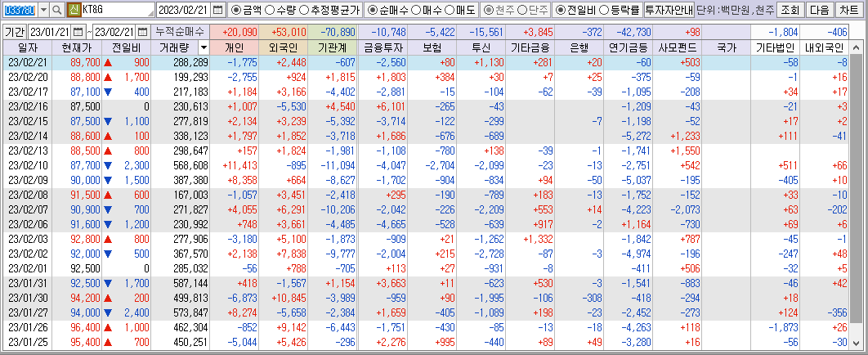The width and height of the screenshot is (868, 355).
Task: Click the period start date 23/01/21 field
Action: (x=50, y=32)
